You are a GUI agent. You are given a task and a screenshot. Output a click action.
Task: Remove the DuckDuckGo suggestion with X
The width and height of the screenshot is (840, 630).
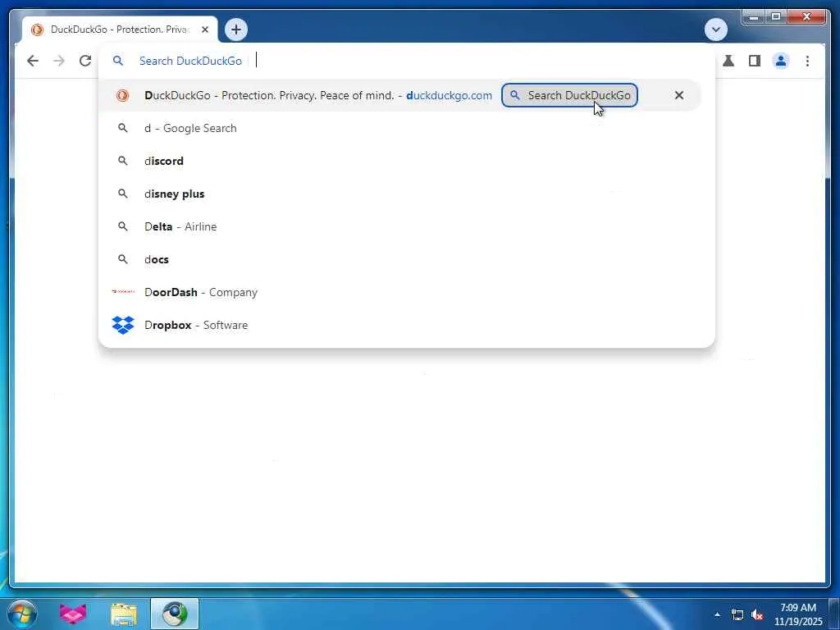coord(678,95)
